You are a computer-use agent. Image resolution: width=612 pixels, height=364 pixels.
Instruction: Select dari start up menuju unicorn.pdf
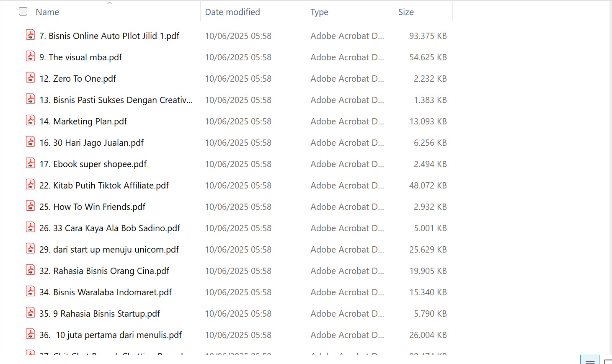click(109, 250)
